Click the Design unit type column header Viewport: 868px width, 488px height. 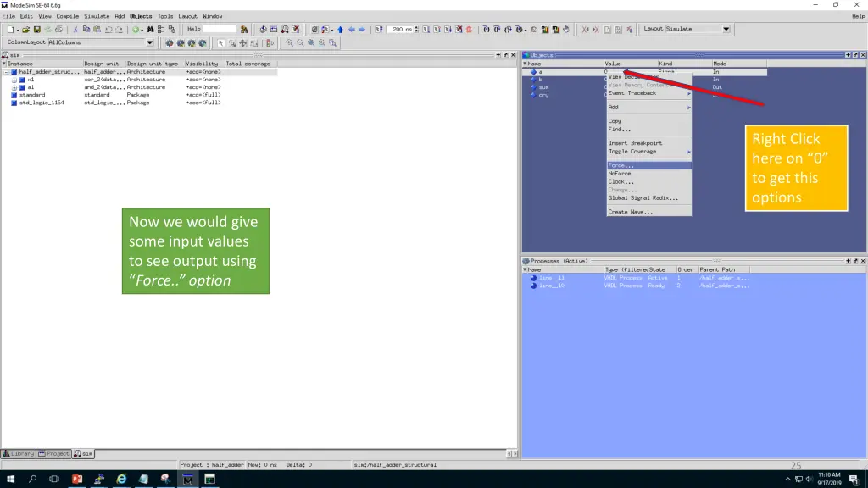pyautogui.click(x=154, y=64)
